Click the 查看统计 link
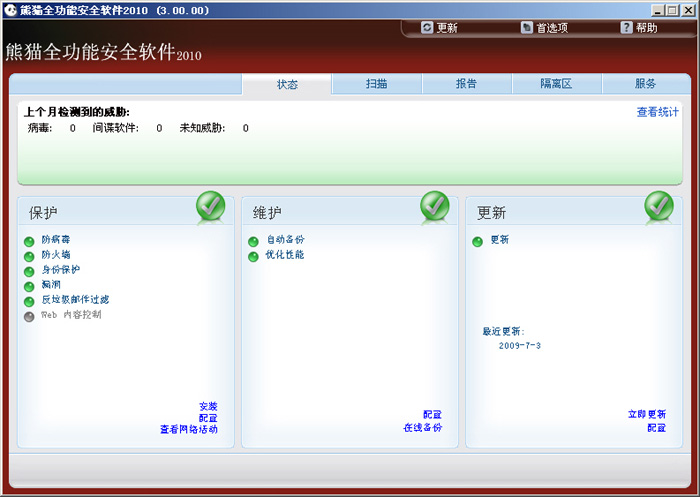 [658, 112]
